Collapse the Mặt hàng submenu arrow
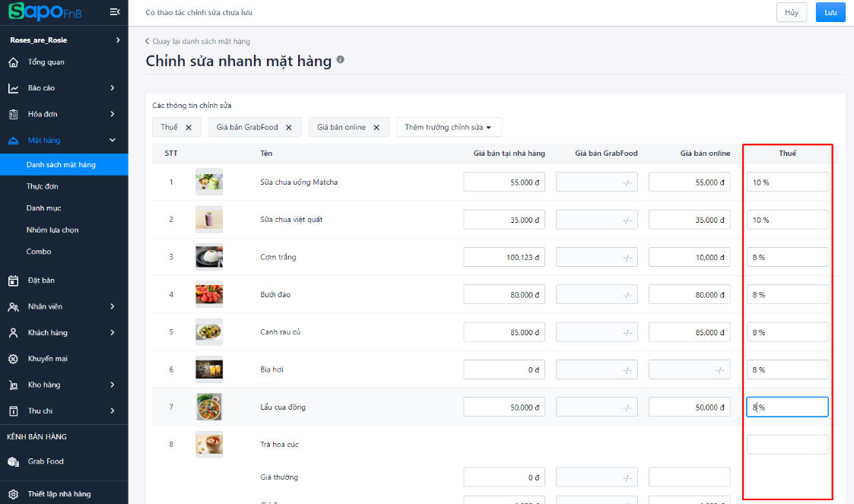The image size is (854, 504). click(x=113, y=140)
